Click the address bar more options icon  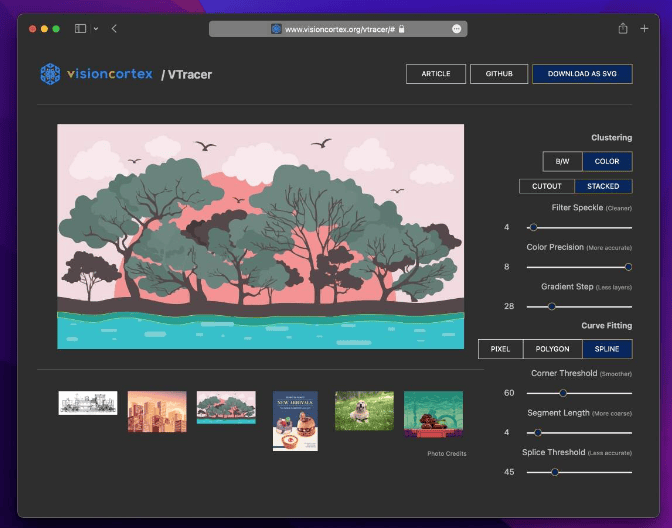[x=457, y=29]
